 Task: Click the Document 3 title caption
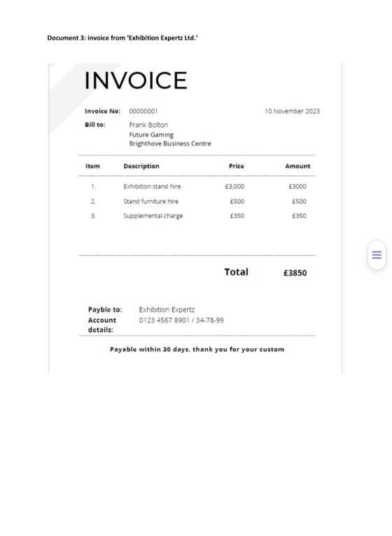(122, 38)
